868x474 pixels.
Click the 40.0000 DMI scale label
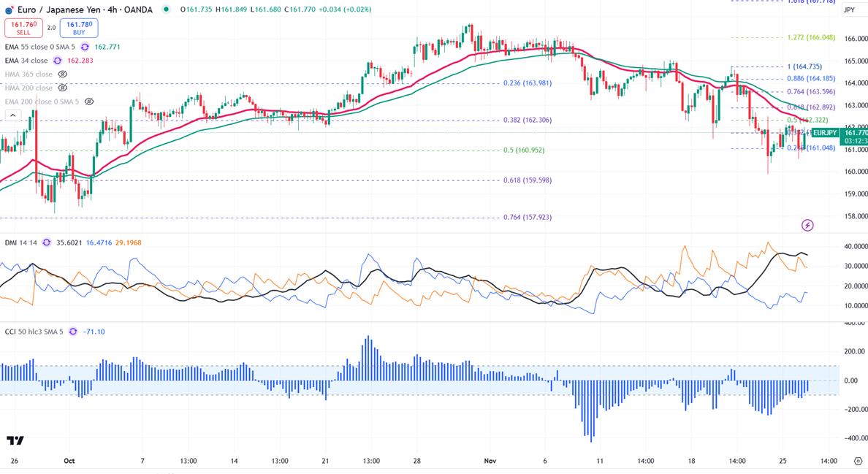point(856,246)
